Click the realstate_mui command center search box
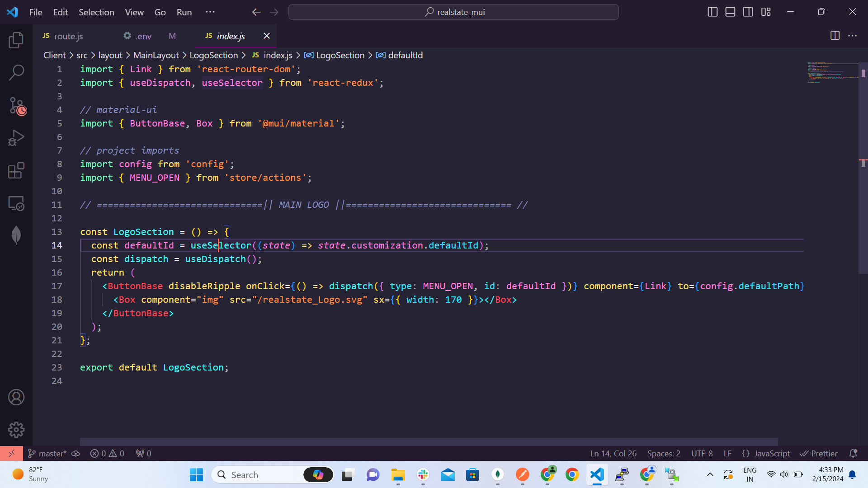 453,12
